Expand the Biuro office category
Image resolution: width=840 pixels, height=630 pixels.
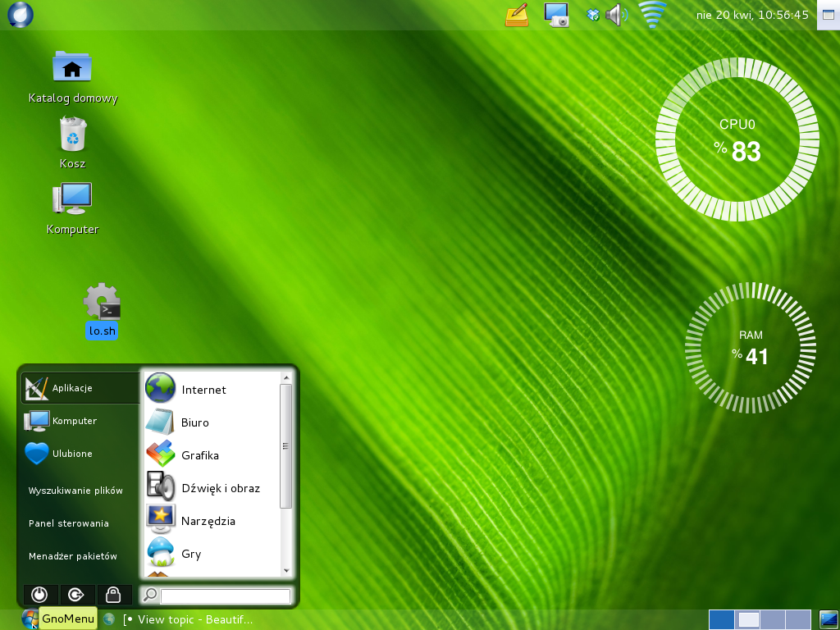(x=195, y=422)
